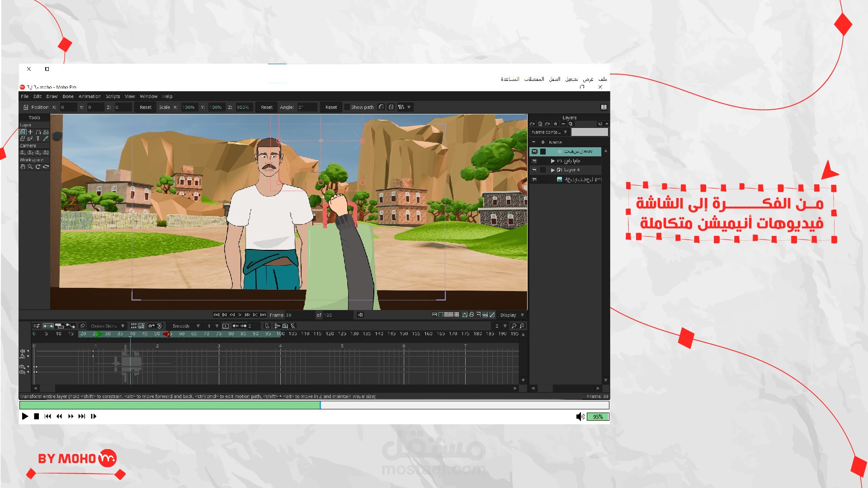Select the Rotate Workspace tool

[38, 167]
